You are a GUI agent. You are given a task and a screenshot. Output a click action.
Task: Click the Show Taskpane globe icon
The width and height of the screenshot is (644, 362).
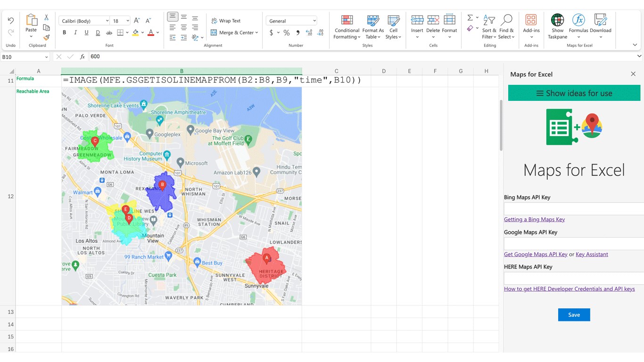557,20
